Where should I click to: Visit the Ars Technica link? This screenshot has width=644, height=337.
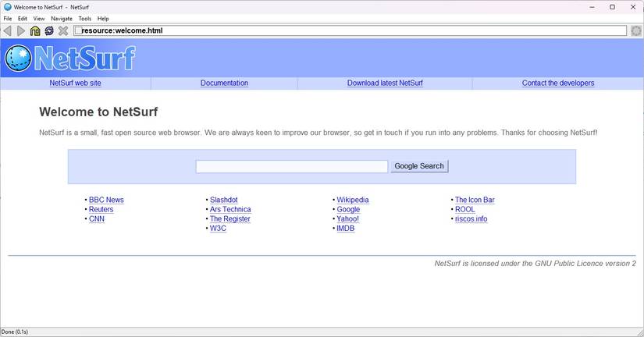point(230,209)
